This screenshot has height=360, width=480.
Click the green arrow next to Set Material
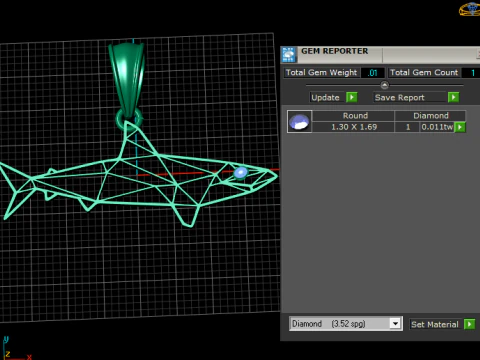click(x=469, y=324)
